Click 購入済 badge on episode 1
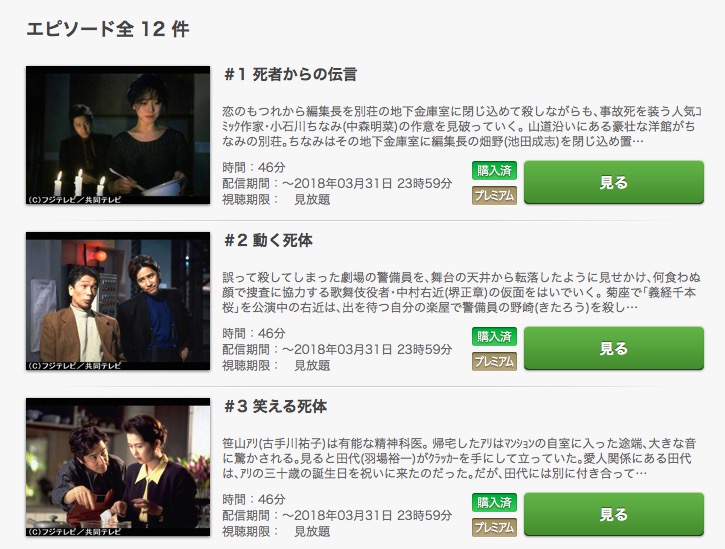Screen dimensions: 725x549 click(x=494, y=171)
